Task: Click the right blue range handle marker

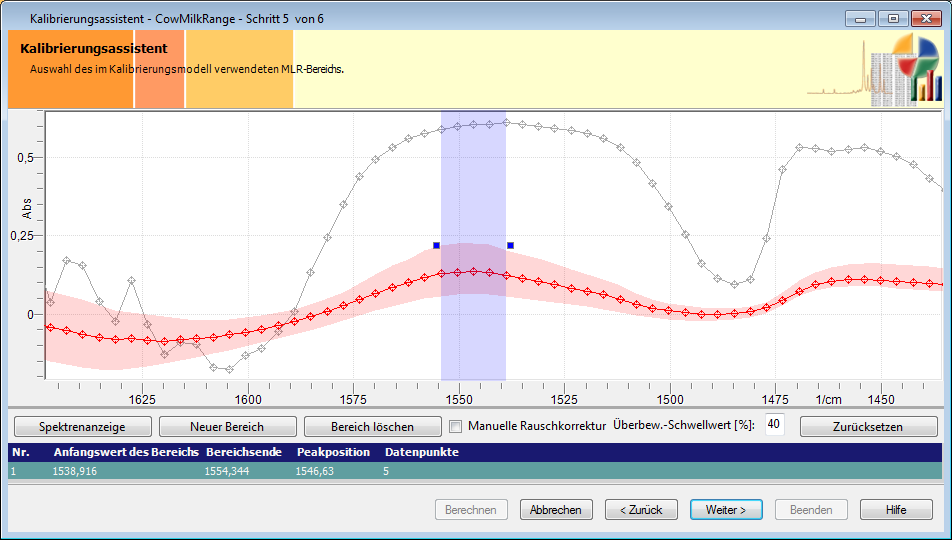Action: (510, 245)
